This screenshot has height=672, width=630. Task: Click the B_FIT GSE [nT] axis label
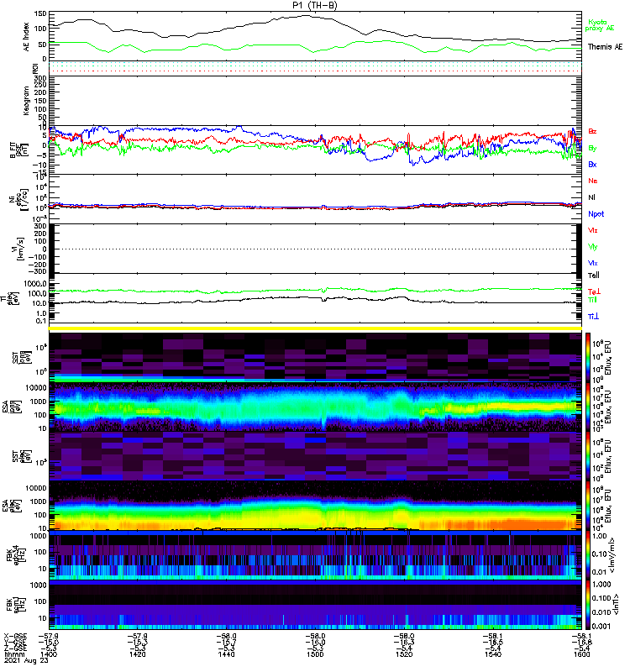pos(18,150)
